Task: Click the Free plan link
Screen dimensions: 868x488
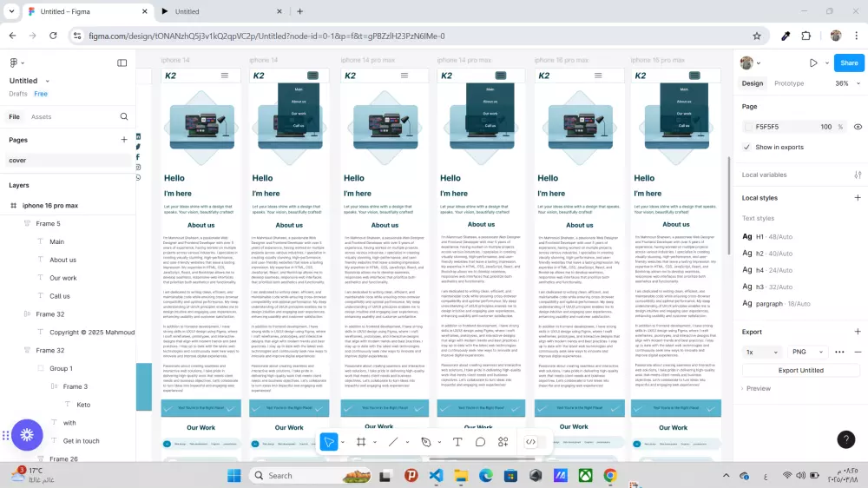Action: pos(41,94)
